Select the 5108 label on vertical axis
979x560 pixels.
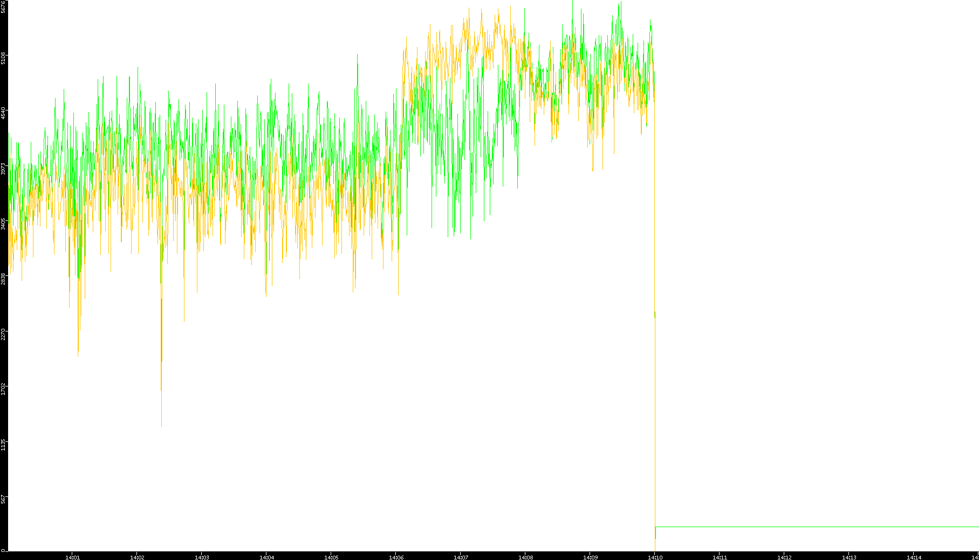(x=3, y=58)
